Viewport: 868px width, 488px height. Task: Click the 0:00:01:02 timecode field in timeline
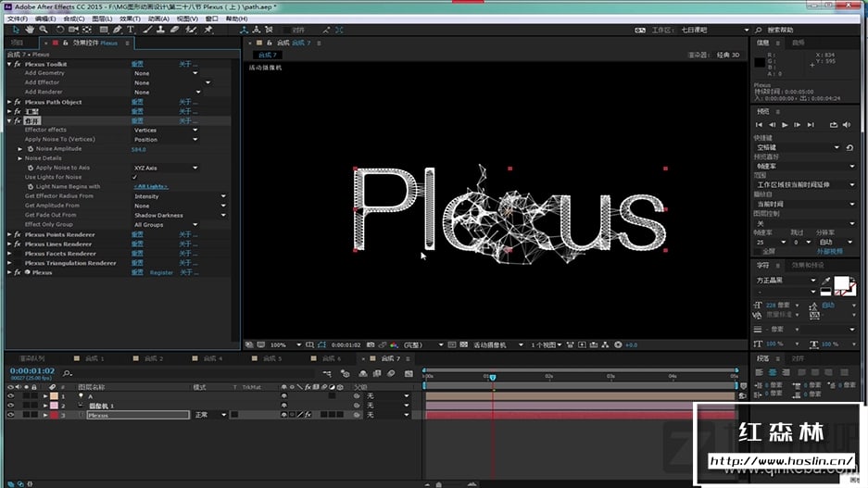[x=32, y=370]
